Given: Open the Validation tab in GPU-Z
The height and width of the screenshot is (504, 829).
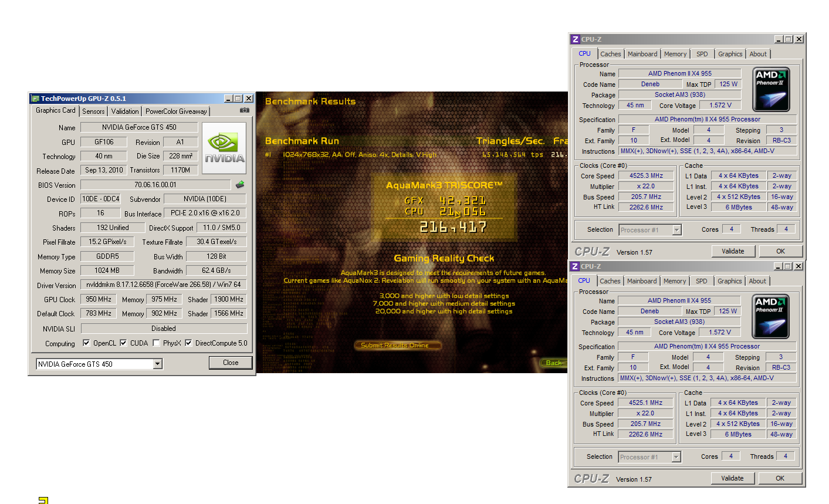Looking at the screenshot, I should (125, 111).
